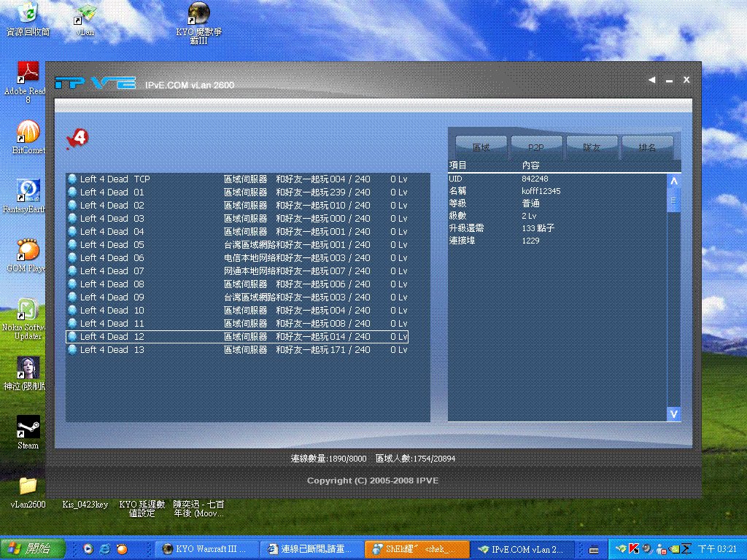Open the BitComet desktop icon
This screenshot has width=747, height=560.
pyautogui.click(x=28, y=132)
